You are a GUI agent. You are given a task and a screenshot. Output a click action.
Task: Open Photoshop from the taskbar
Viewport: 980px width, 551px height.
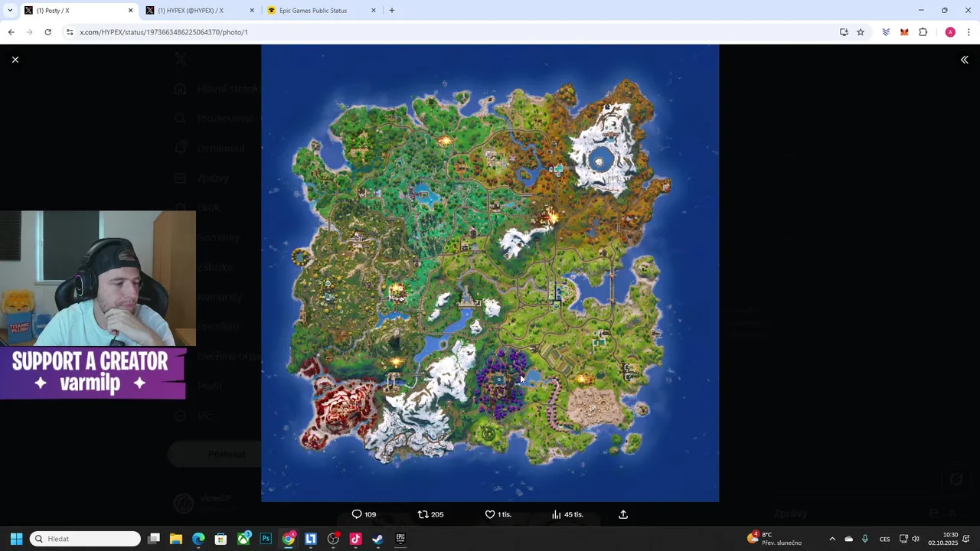pos(266,539)
